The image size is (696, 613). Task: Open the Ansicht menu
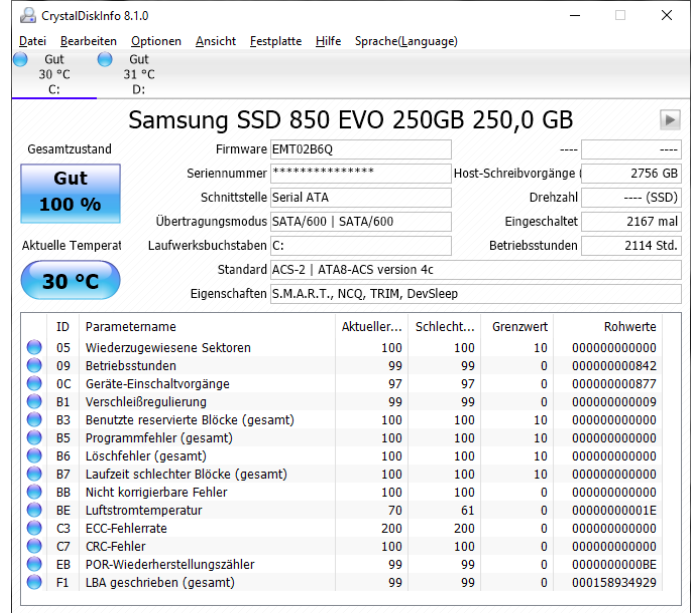point(215,41)
